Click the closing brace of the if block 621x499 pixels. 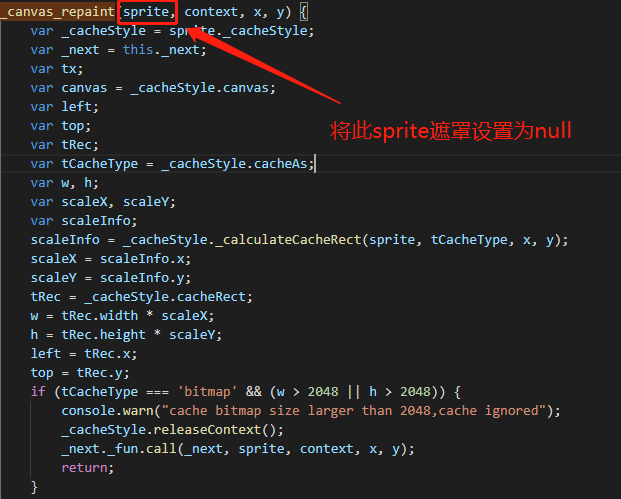coord(34,487)
